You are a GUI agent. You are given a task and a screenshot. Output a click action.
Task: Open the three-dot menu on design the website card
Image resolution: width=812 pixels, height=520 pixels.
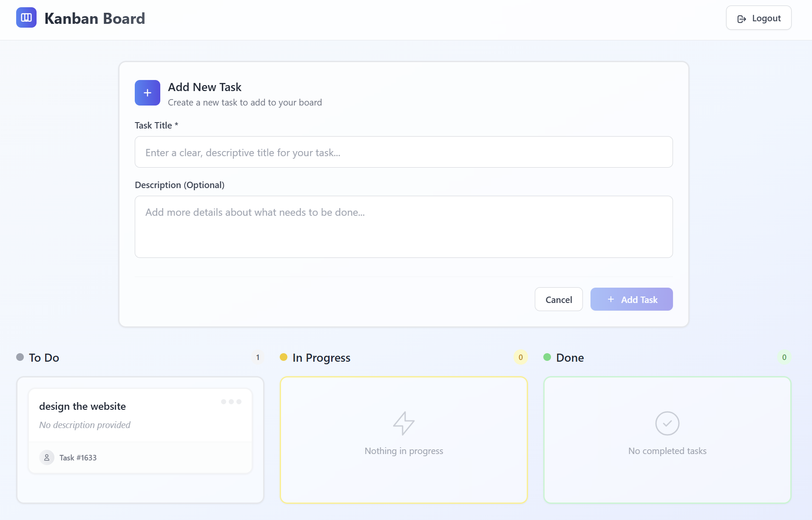click(231, 402)
